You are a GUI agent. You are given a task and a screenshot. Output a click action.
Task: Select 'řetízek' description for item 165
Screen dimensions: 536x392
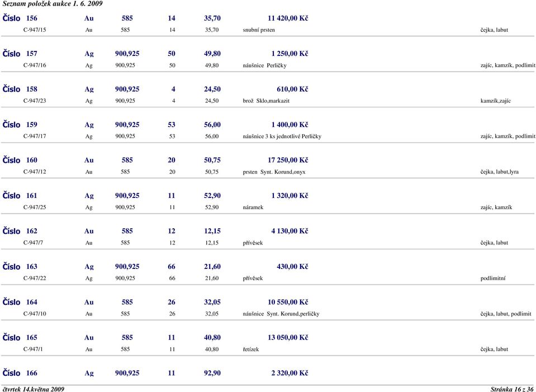[x=250, y=350]
